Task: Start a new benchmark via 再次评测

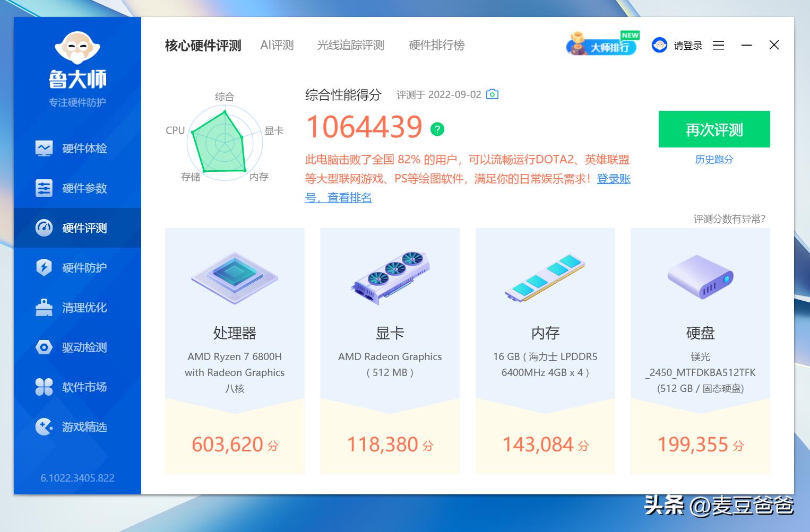Action: click(713, 129)
